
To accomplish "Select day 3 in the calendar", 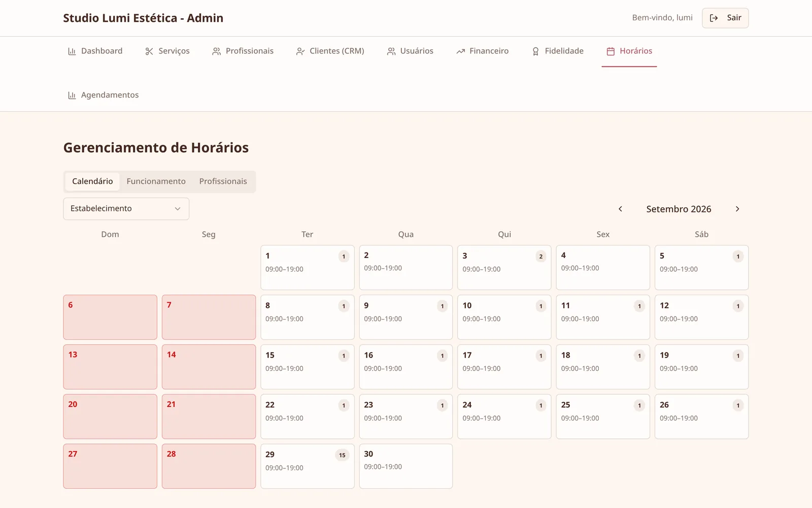I will pos(504,268).
